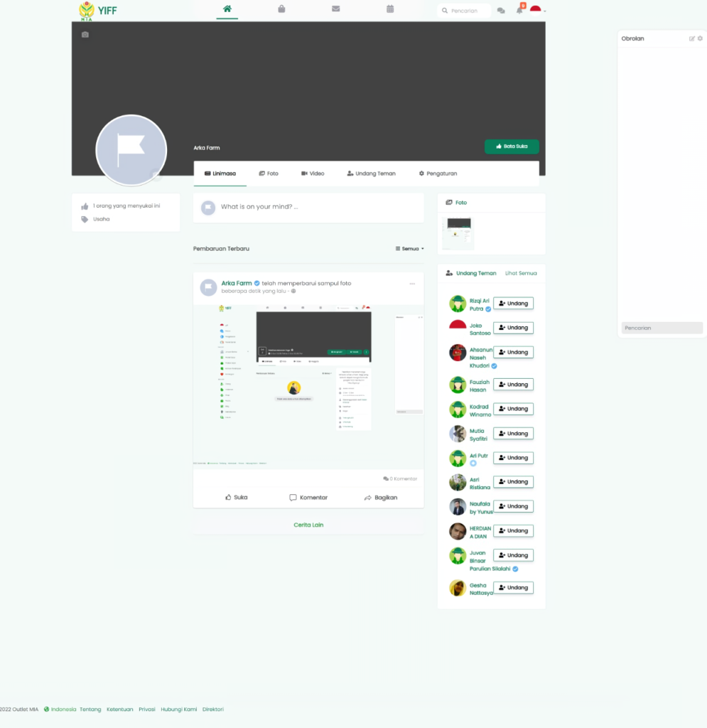Open the user account menu flag avatar
Image resolution: width=707 pixels, height=728 pixels.
(x=536, y=10)
